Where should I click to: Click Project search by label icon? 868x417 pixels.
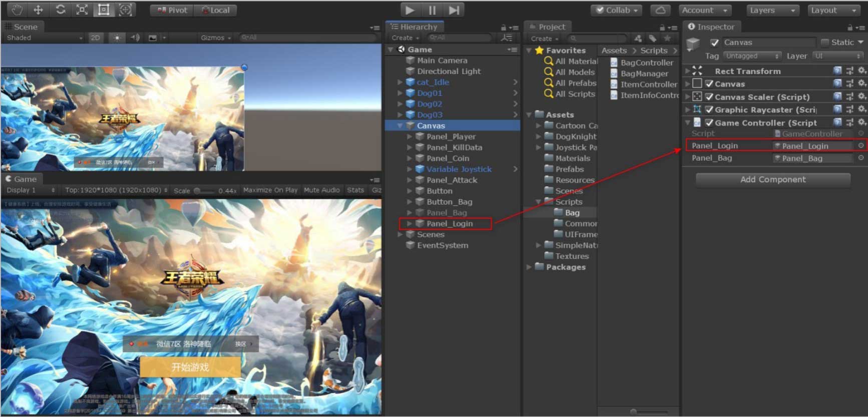pyautogui.click(x=652, y=38)
